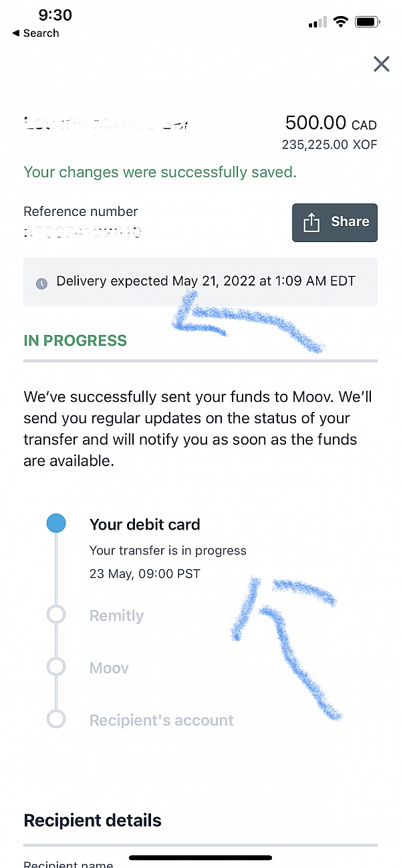
Task: Select the filled debit card step circle
Action: (x=56, y=524)
